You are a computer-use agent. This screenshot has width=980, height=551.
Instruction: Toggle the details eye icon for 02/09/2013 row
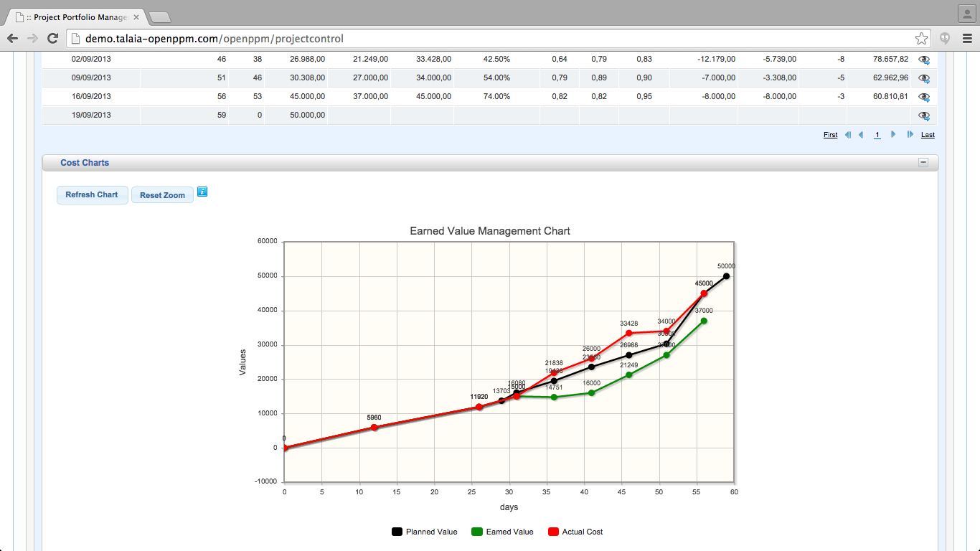(x=924, y=59)
